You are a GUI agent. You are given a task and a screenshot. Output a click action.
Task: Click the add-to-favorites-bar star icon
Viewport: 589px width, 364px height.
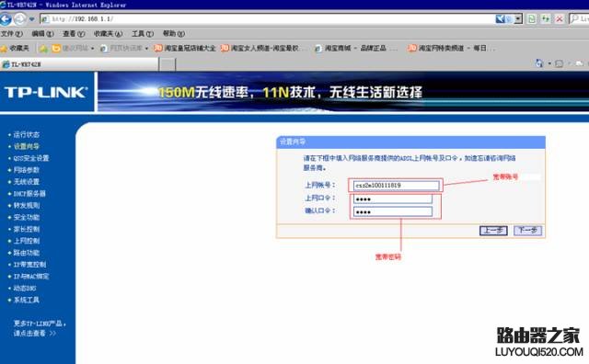tap(43, 49)
